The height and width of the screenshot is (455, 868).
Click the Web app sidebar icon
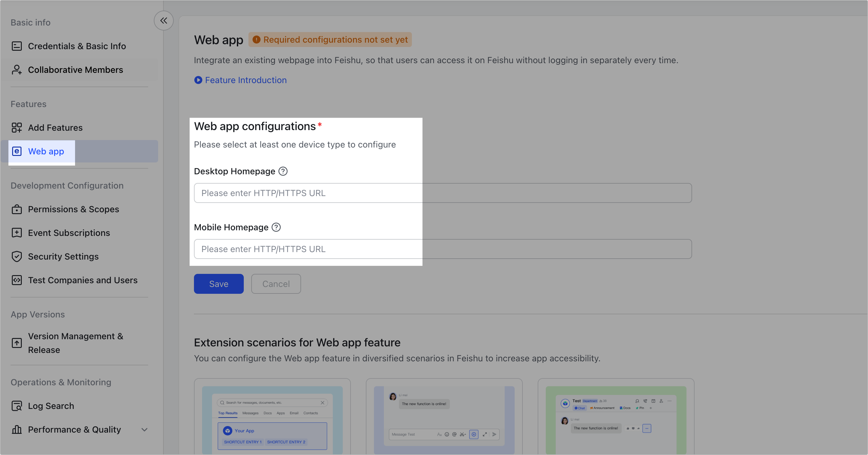(x=17, y=151)
